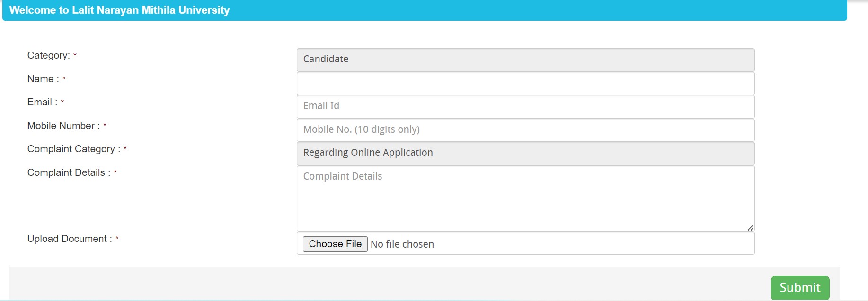
Task: Click the Category label text
Action: coord(50,55)
